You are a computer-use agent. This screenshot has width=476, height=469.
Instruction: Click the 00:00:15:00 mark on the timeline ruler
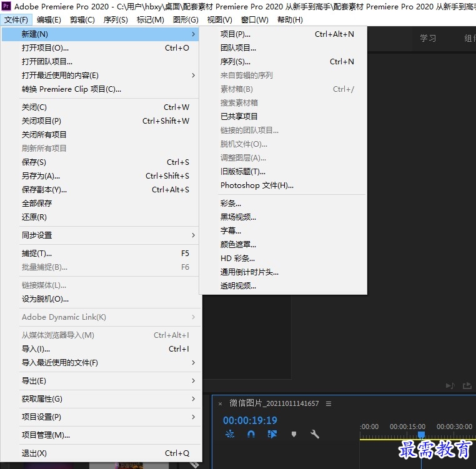pos(407,427)
